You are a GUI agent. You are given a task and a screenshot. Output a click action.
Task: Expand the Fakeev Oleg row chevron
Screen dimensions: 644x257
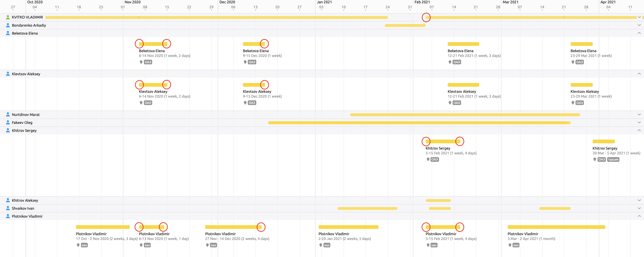639,123
